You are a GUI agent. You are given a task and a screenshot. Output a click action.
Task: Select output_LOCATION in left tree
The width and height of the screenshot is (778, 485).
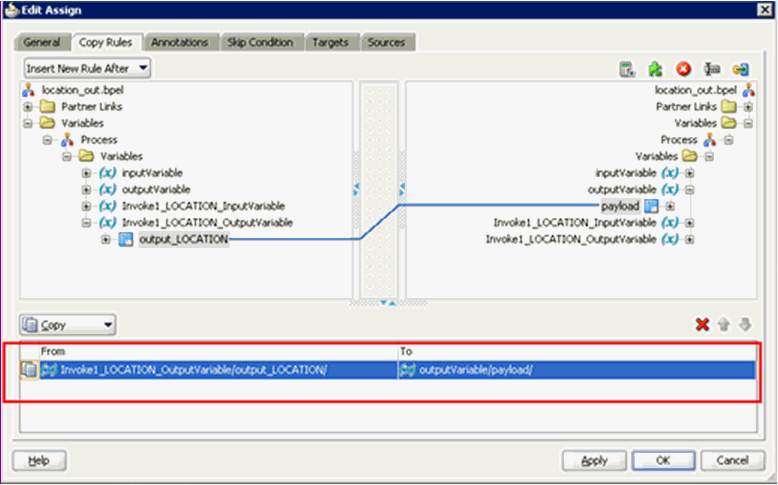(x=184, y=239)
